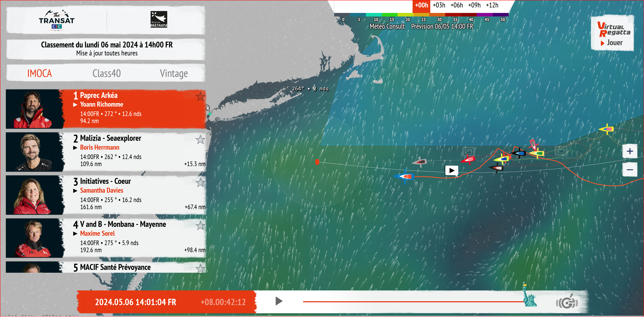Select the yellow and pink boat far east

click(606, 129)
